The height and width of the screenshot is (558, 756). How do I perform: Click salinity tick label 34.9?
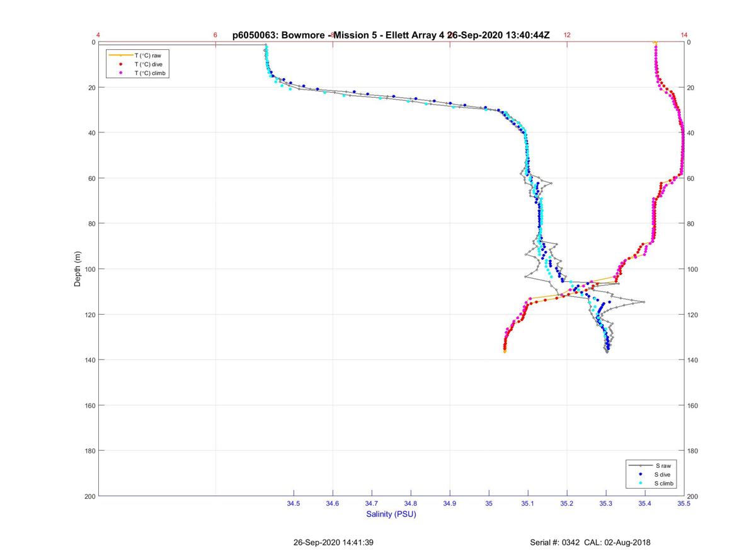[x=450, y=503]
